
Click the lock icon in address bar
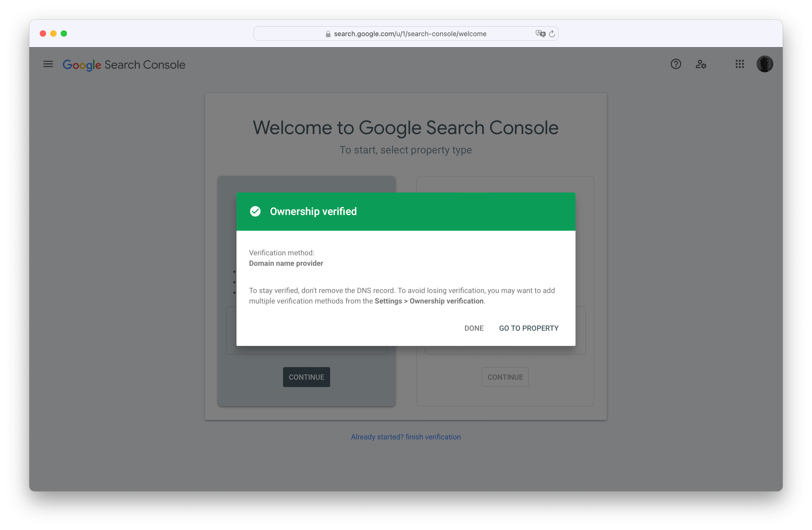328,34
